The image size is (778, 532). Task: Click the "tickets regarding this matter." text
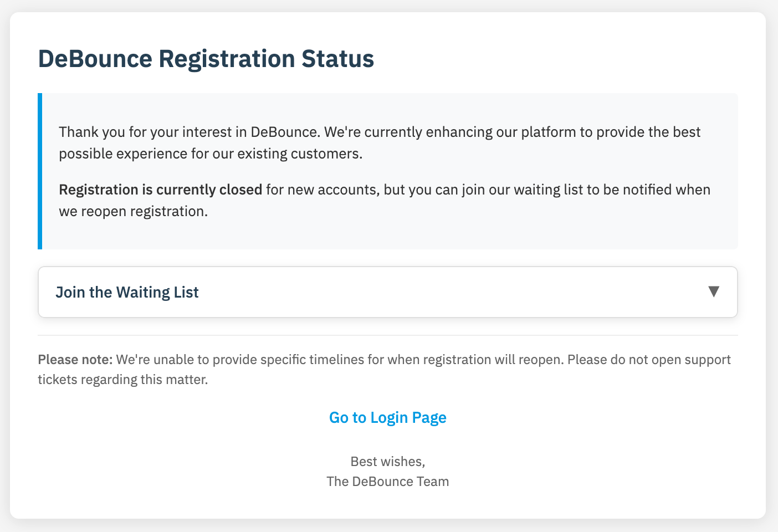[x=123, y=380]
